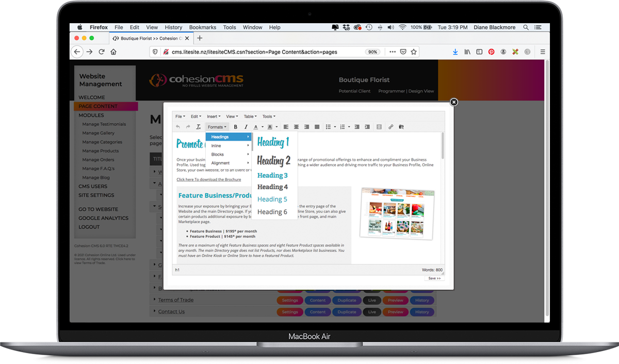This screenshot has width=619, height=364.
Task: Click the undo arrow in the editor
Action: tap(178, 127)
